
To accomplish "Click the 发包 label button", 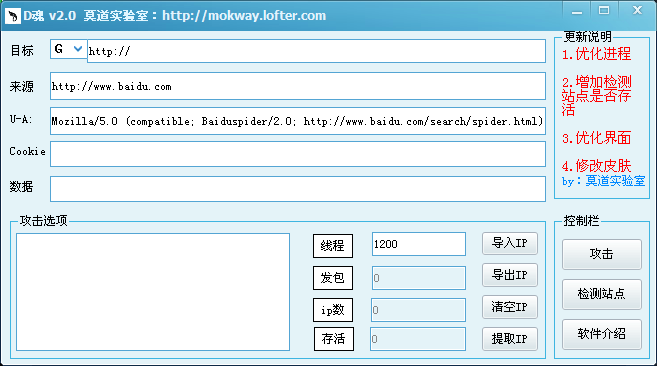I will (x=333, y=278).
